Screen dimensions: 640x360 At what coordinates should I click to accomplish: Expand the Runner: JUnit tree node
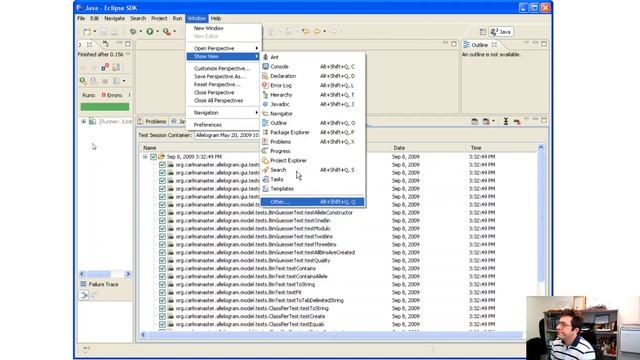click(84, 122)
